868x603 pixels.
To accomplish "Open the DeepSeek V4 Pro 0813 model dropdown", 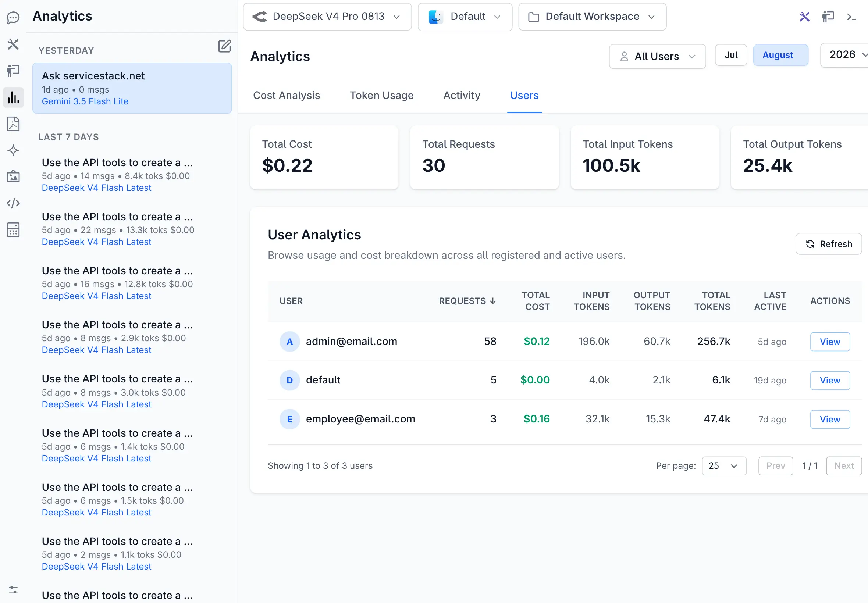I will click(x=327, y=17).
